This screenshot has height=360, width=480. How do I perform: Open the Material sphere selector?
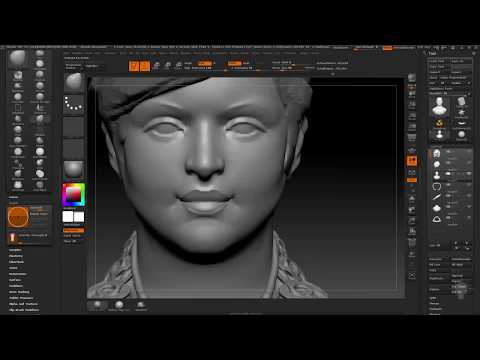coord(74,169)
